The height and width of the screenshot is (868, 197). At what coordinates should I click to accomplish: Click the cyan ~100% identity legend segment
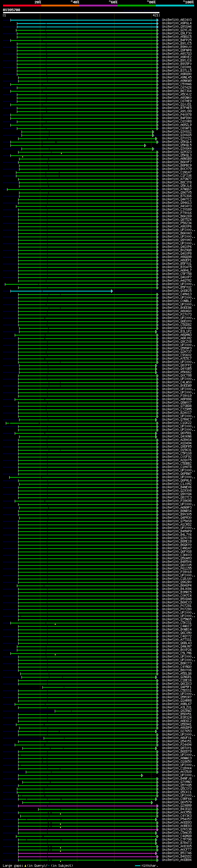175,6
